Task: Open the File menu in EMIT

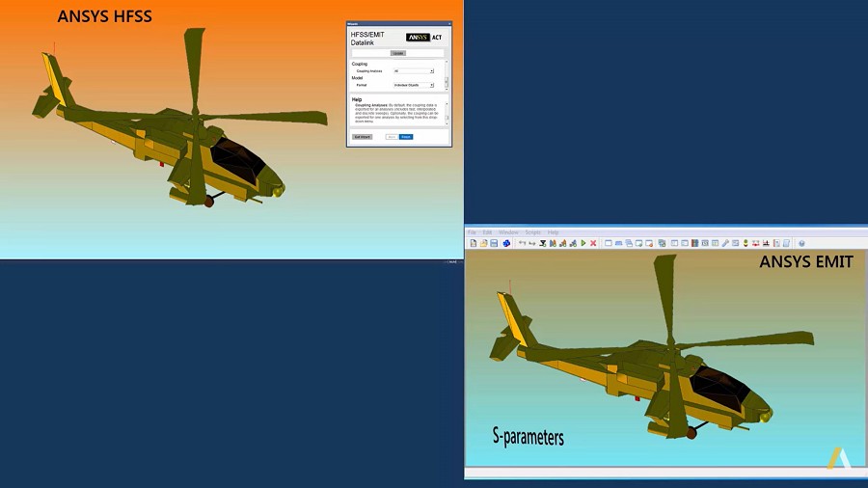Action: (472, 232)
